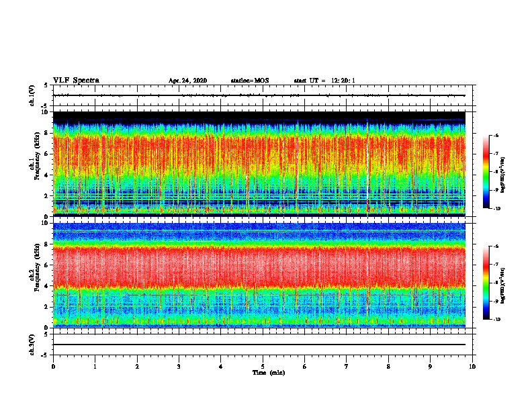This screenshot has width=532, height=411.
Task: Click the ch.1 color bar log(PSD) label
Action: pyautogui.click(x=502, y=175)
